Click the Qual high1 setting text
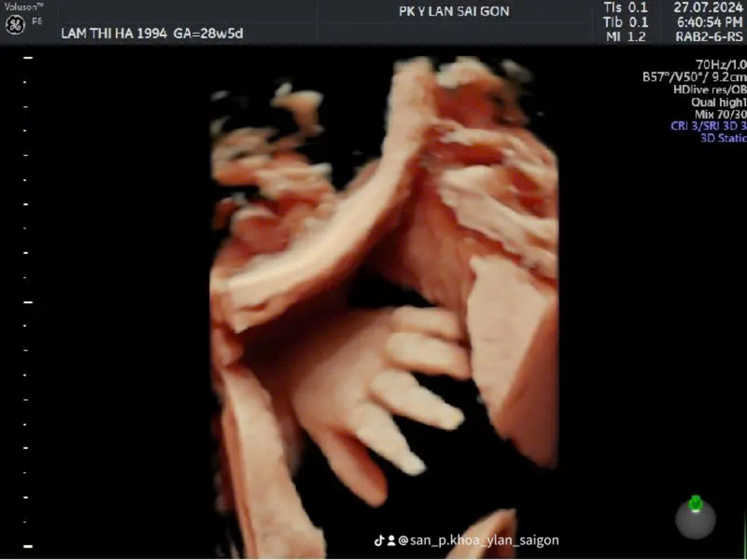 pyautogui.click(x=719, y=101)
